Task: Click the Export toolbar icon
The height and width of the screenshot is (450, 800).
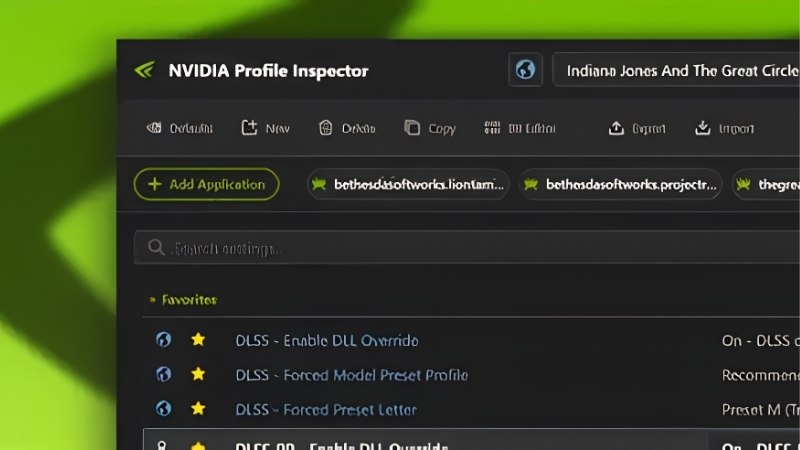Action: pos(616,128)
